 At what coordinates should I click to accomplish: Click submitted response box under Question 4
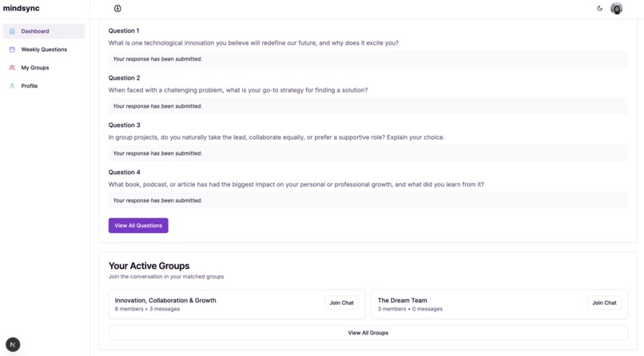(x=368, y=200)
